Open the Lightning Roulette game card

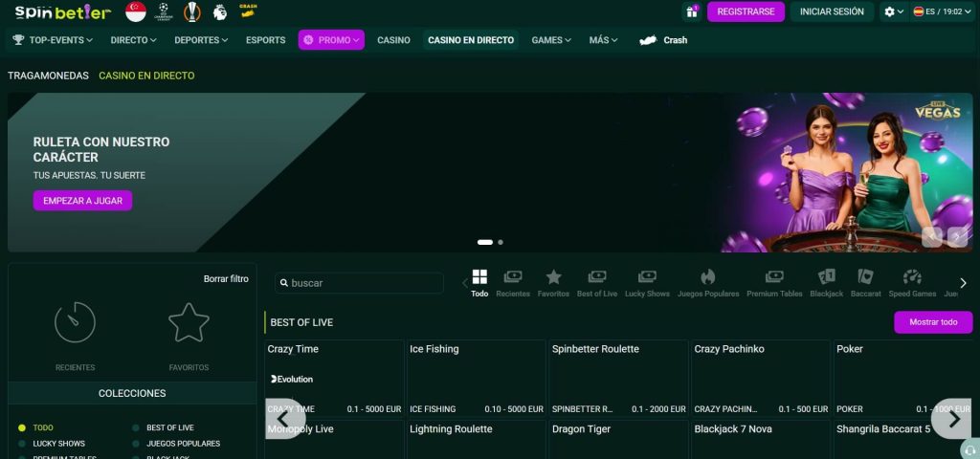[x=477, y=440]
